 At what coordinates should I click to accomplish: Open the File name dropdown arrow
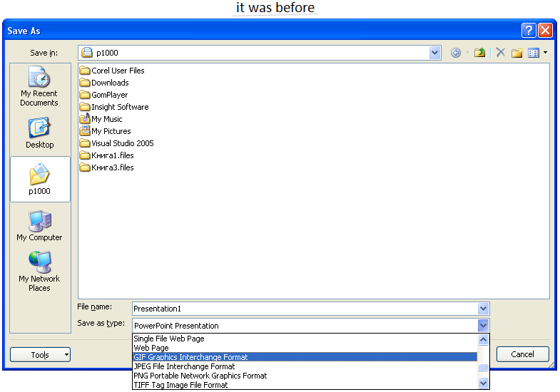click(x=484, y=309)
